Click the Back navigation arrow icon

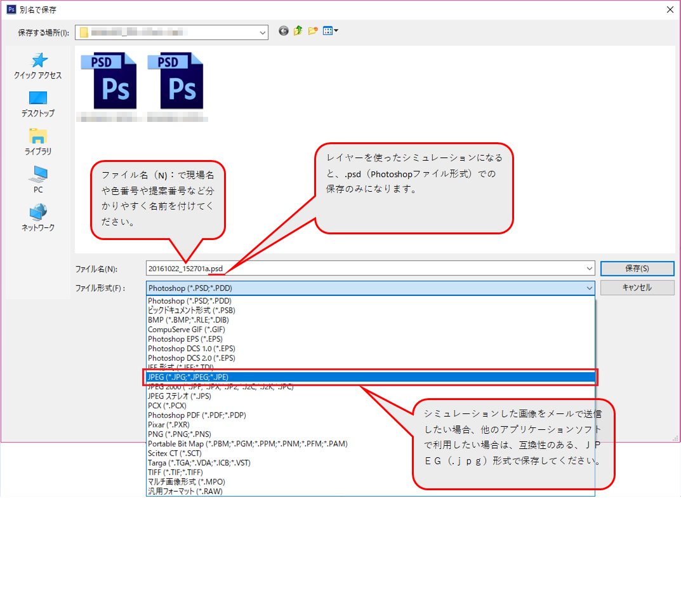coord(284,30)
